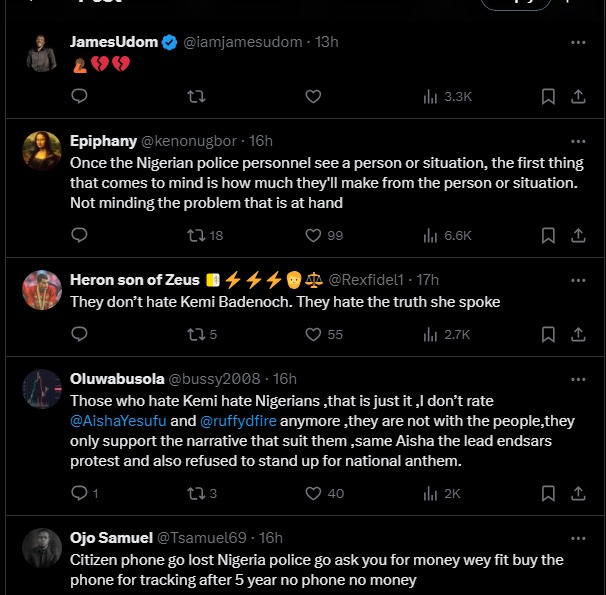Like Epiphany's post with 99 likes
Screen dimensions: 606x595
(313, 235)
